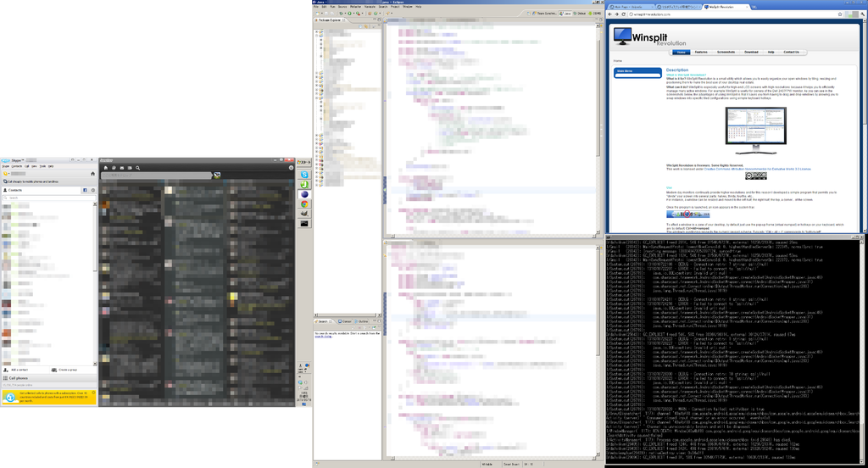This screenshot has height=468, width=868.
Task: Open Skype home view via house icon
Action: coord(92,173)
